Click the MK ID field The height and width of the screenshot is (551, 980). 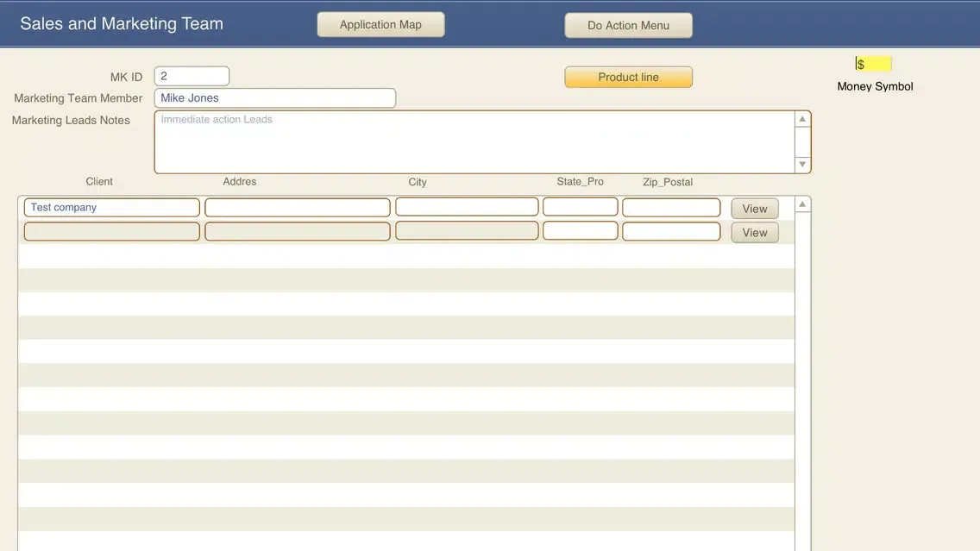point(192,76)
